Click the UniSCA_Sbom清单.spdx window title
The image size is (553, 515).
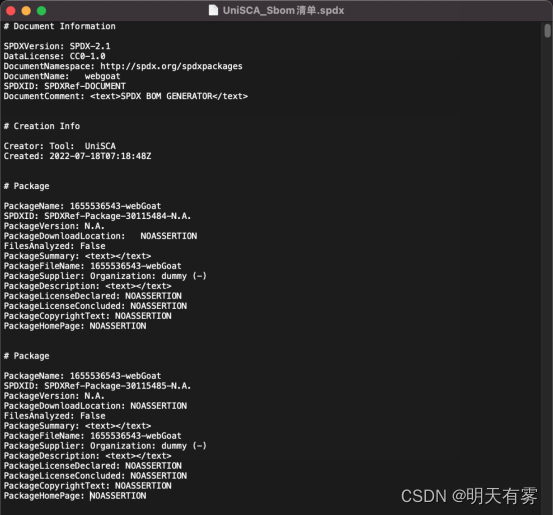click(x=283, y=11)
